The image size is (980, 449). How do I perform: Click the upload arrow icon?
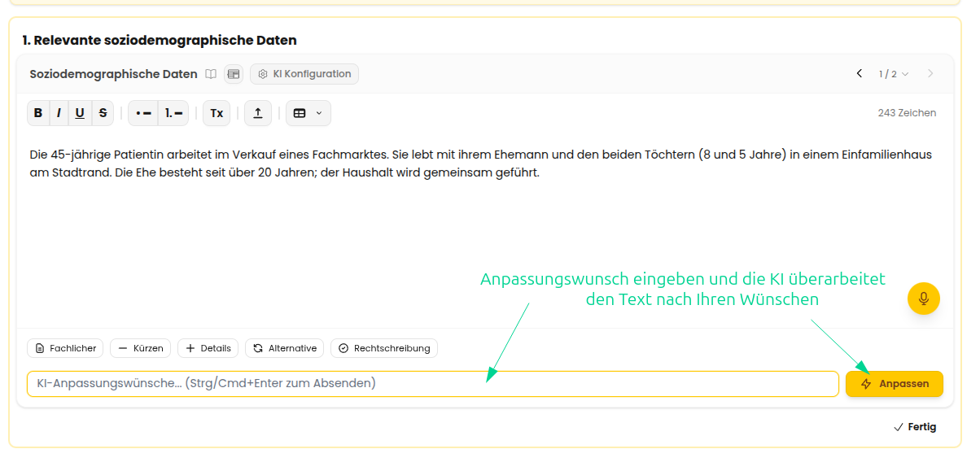tap(258, 113)
